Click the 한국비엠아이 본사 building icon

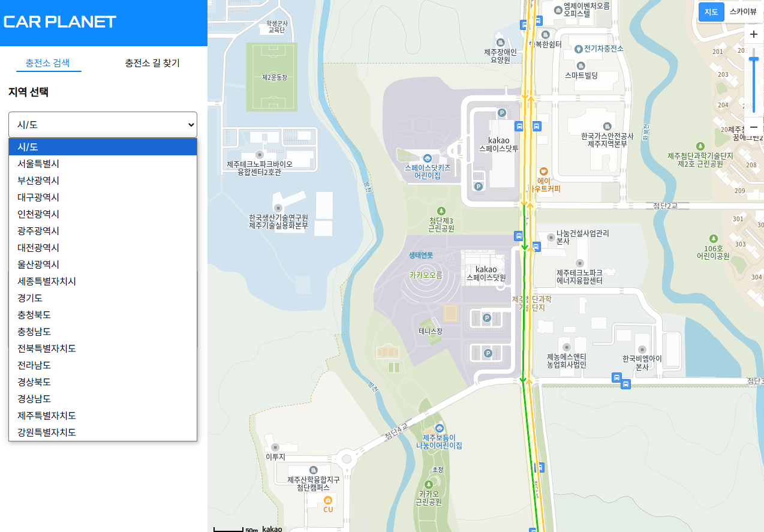(642, 349)
